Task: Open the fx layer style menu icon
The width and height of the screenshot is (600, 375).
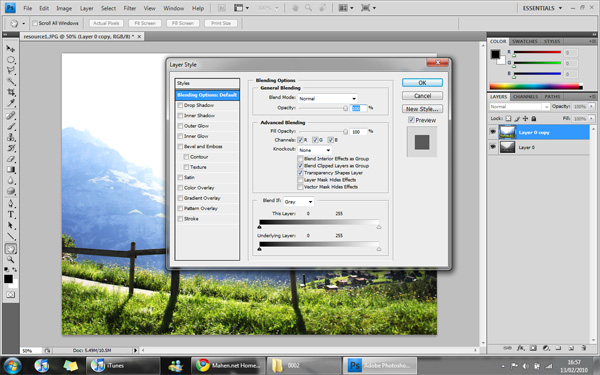Action: [x=520, y=348]
